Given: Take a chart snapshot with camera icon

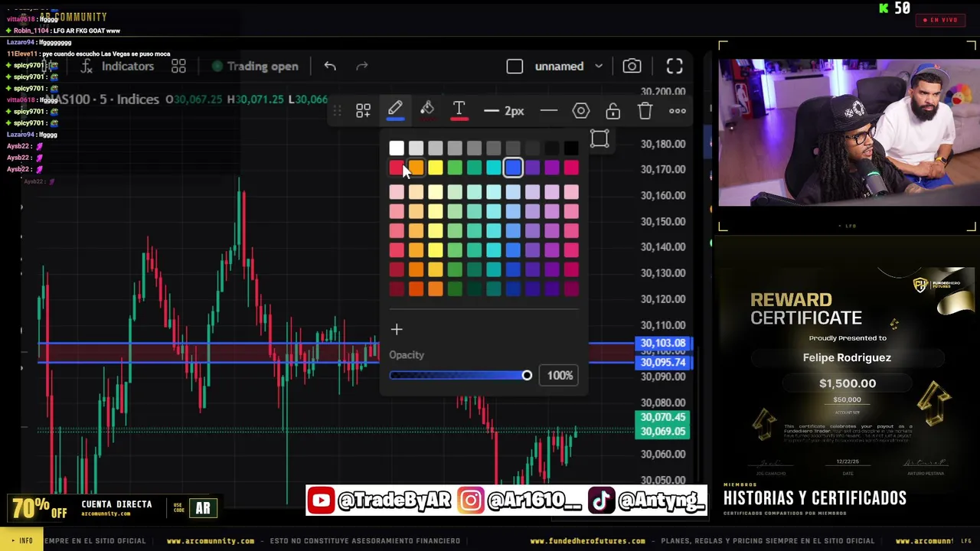Looking at the screenshot, I should [x=632, y=67].
